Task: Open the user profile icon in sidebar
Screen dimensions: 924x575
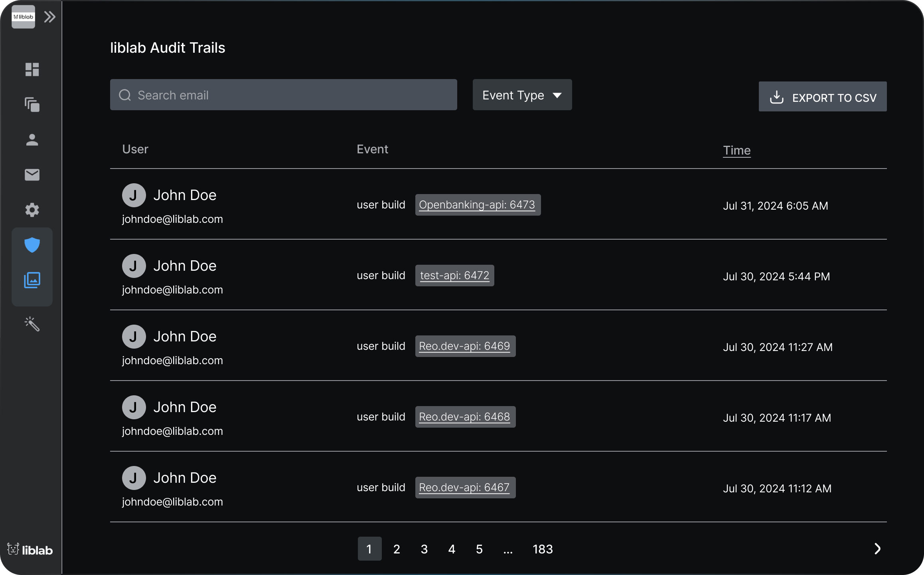Action: (x=32, y=140)
